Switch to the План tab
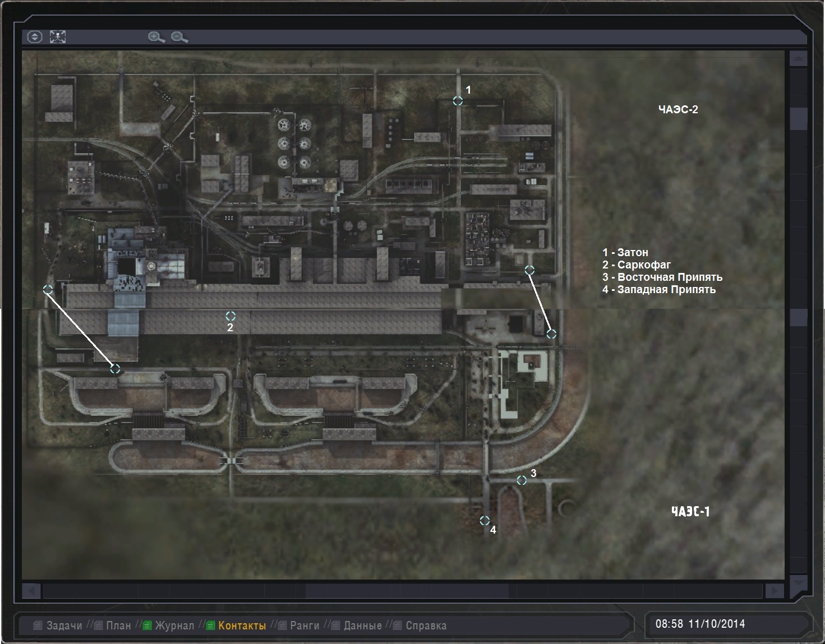The height and width of the screenshot is (644, 825). point(118,626)
